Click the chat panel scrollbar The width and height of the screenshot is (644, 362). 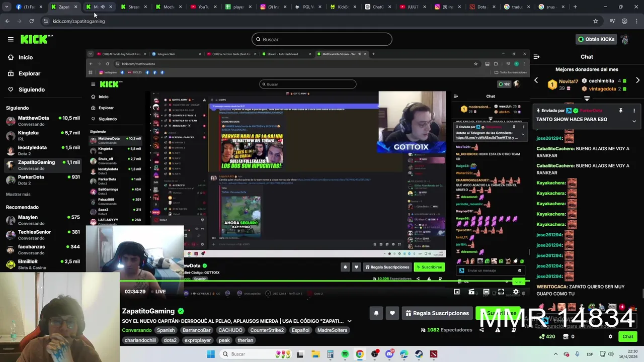coord(642,294)
